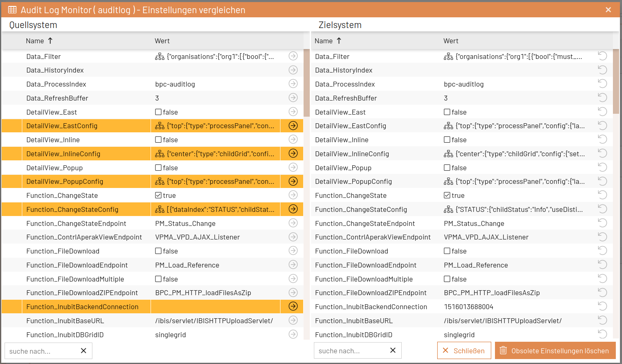Clear the Quellsystem search field with X
The height and width of the screenshot is (364, 622).
[83, 351]
